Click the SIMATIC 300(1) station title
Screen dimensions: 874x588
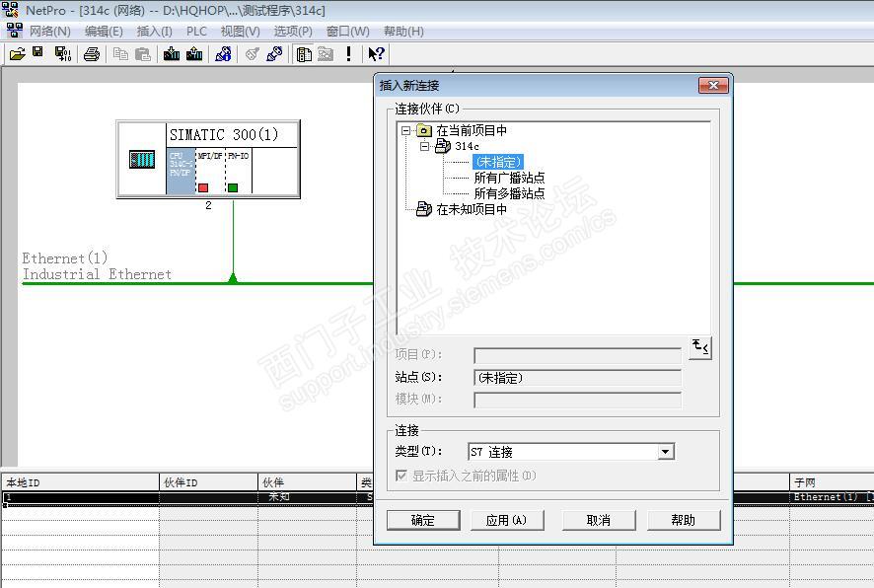point(224,135)
